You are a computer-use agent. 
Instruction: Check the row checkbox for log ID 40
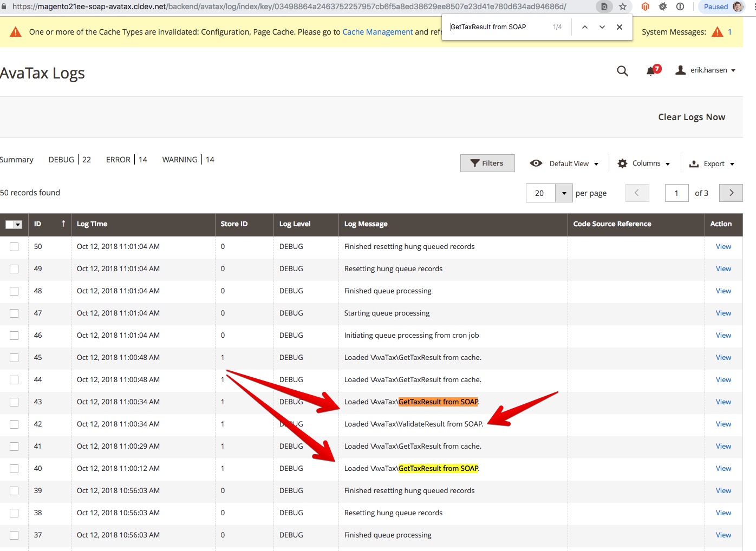[x=14, y=469]
